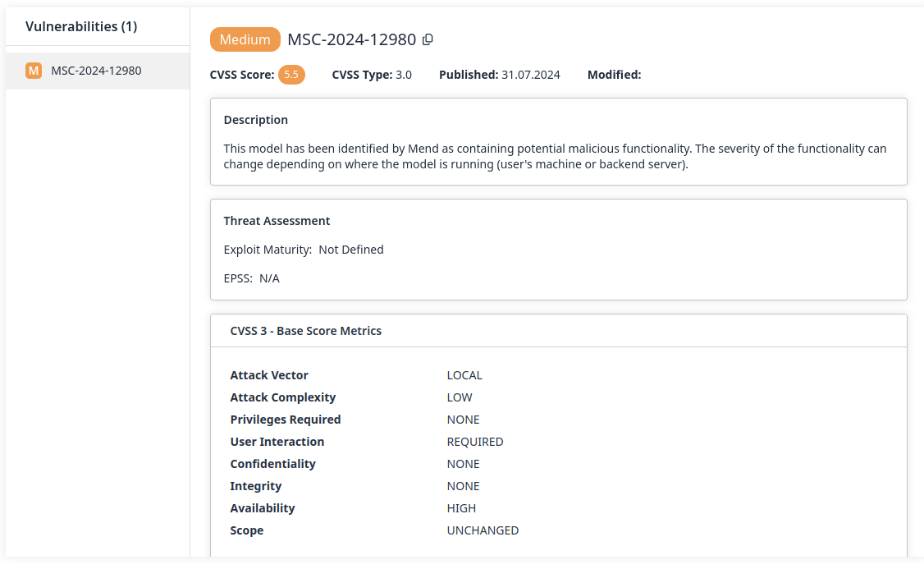Click the Attack Vector LOCAL value
Viewport: 924px width, 569px height.
(x=464, y=375)
